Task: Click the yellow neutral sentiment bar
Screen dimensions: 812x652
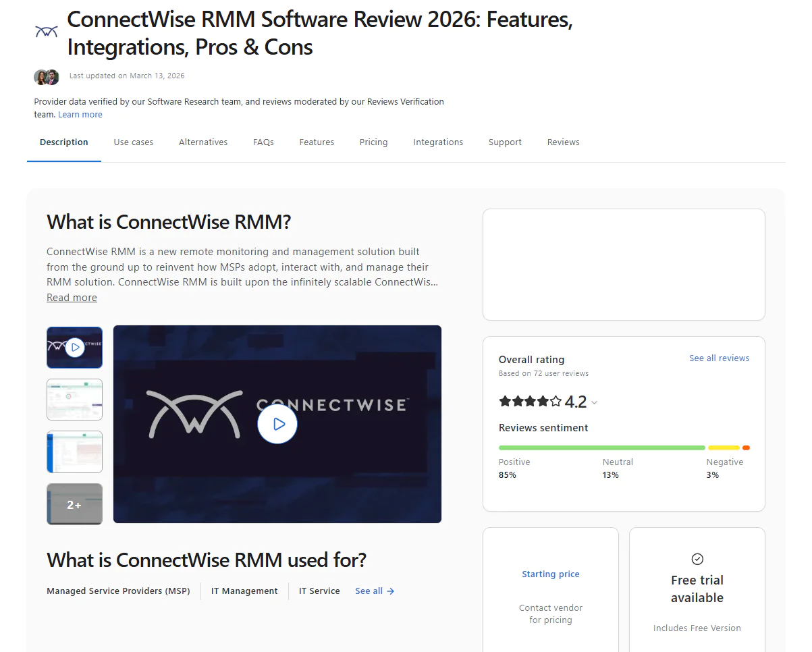Action: (x=724, y=447)
